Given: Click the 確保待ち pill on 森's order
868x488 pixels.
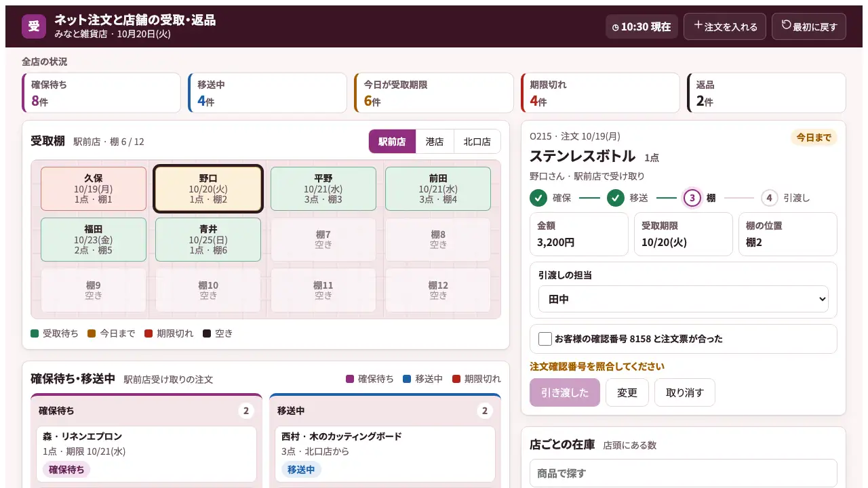Looking at the screenshot, I should tap(66, 470).
